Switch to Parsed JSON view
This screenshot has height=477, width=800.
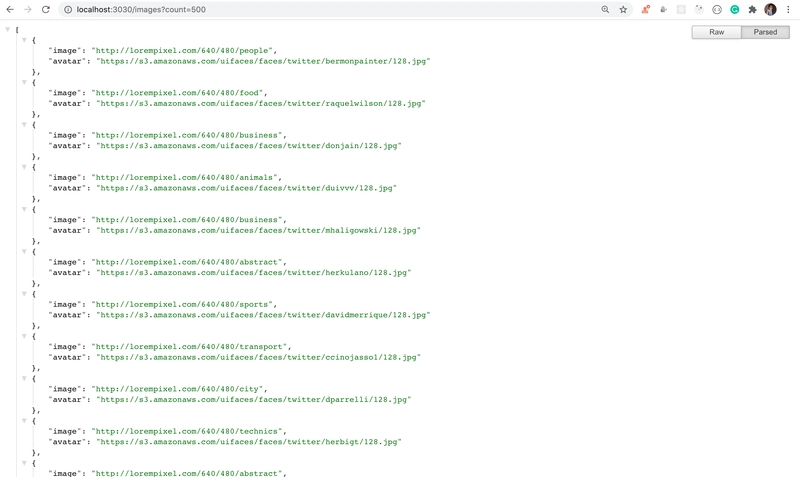pyautogui.click(x=765, y=32)
